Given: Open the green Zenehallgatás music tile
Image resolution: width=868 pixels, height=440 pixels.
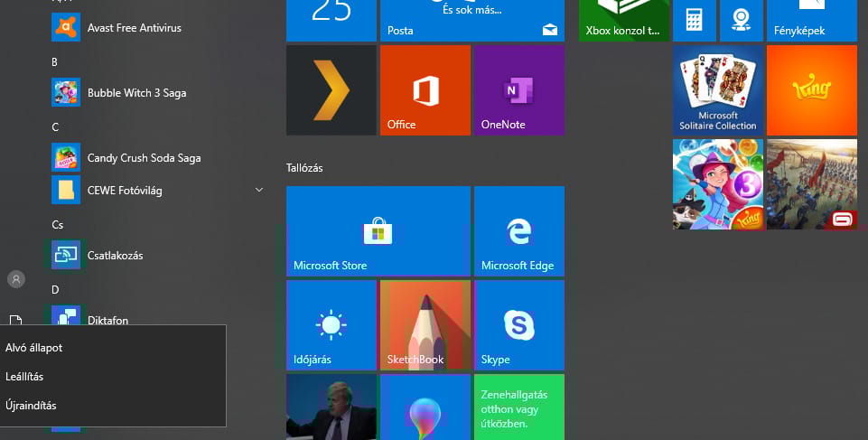Looking at the screenshot, I should [519, 407].
